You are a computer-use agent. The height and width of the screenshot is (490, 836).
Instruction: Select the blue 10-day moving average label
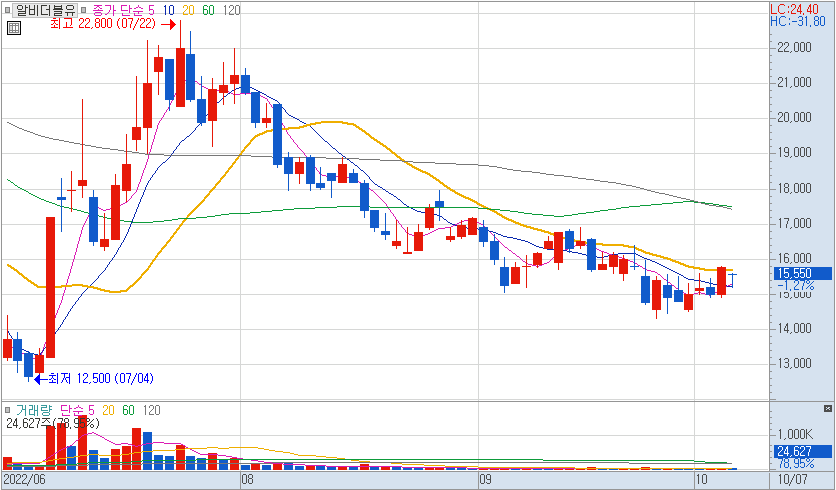168,10
